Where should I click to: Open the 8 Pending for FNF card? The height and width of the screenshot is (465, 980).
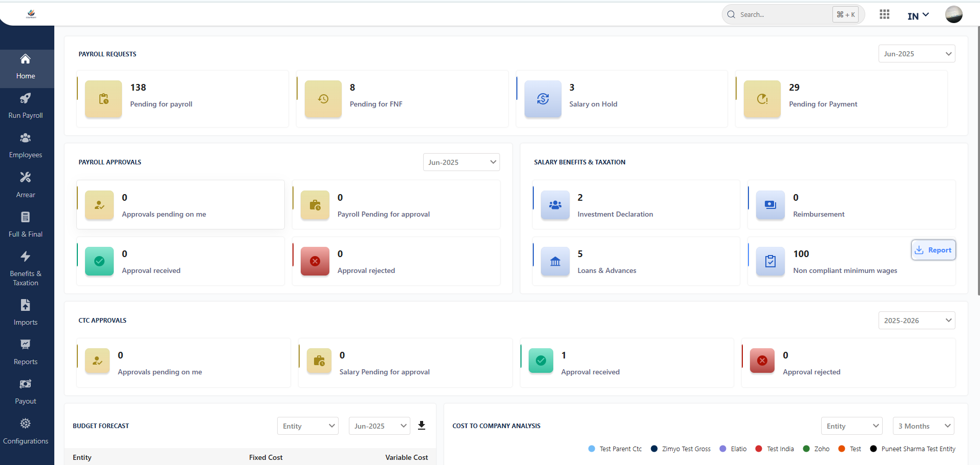(402, 99)
